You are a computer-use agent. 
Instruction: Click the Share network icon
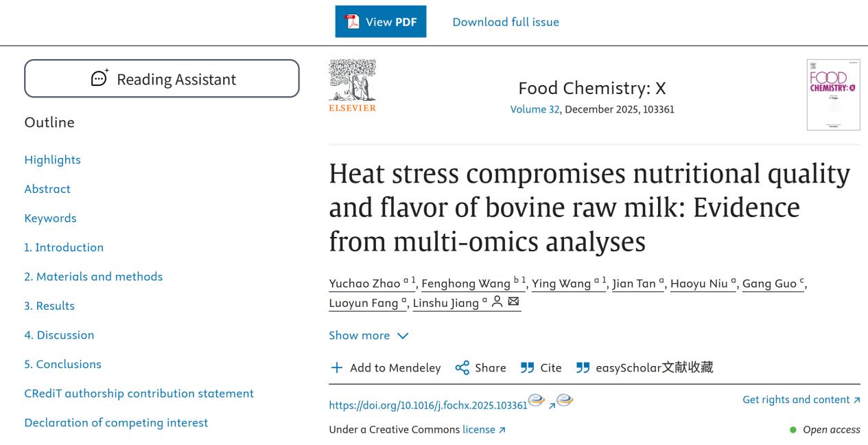pos(462,368)
